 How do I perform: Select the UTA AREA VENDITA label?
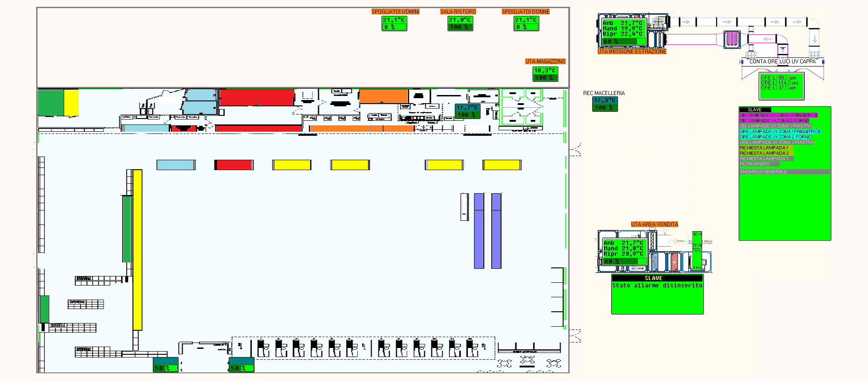(x=654, y=224)
